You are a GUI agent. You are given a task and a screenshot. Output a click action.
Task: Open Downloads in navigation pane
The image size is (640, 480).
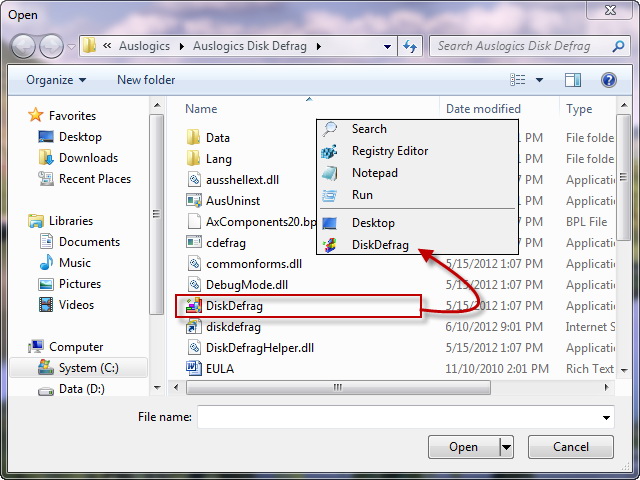coord(78,158)
